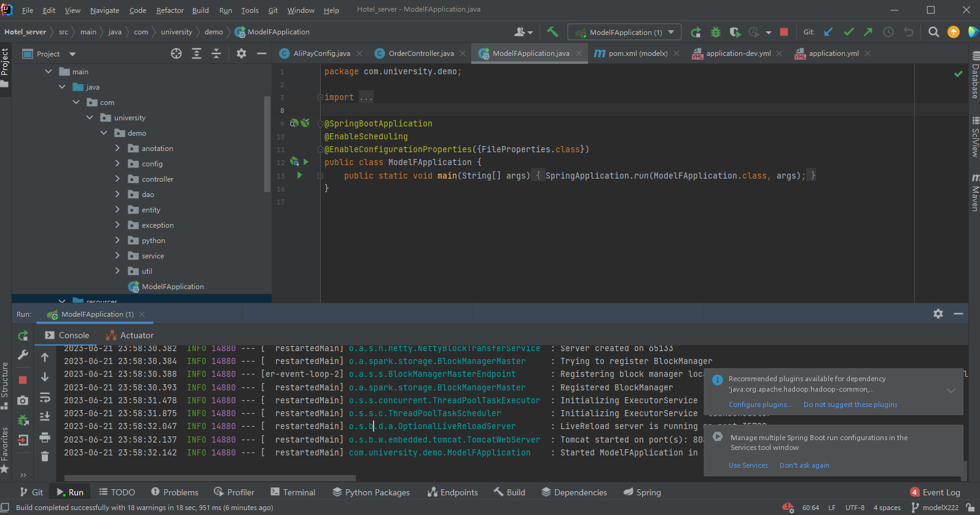This screenshot has height=515, width=980.
Task: Click the Configure plugins link
Action: (x=759, y=405)
